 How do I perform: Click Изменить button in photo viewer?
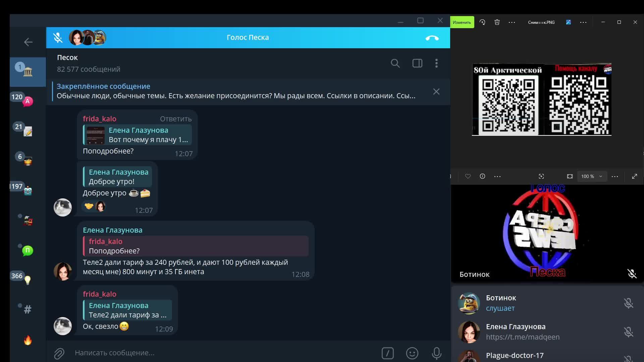click(x=462, y=22)
